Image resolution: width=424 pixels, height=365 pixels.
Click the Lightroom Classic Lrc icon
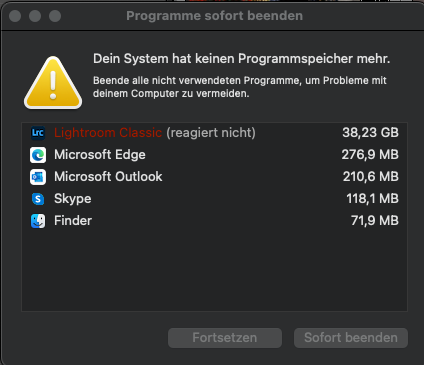(38, 133)
